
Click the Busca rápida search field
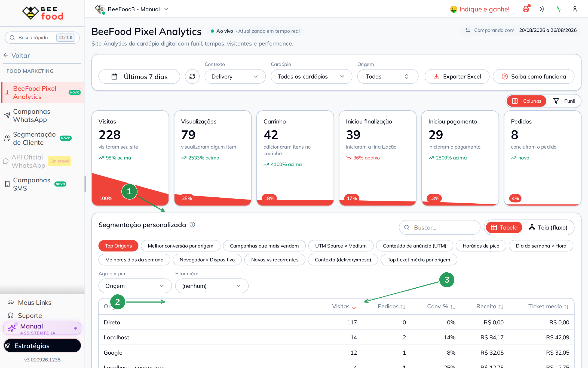42,38
